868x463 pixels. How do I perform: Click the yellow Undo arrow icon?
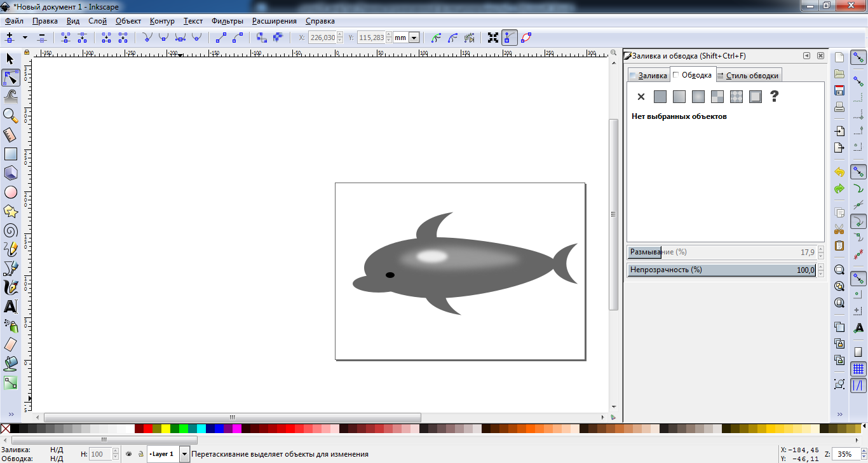[839, 172]
